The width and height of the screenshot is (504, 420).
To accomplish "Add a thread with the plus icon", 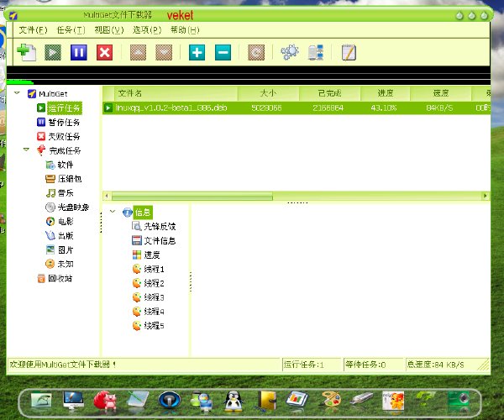I will tap(197, 52).
